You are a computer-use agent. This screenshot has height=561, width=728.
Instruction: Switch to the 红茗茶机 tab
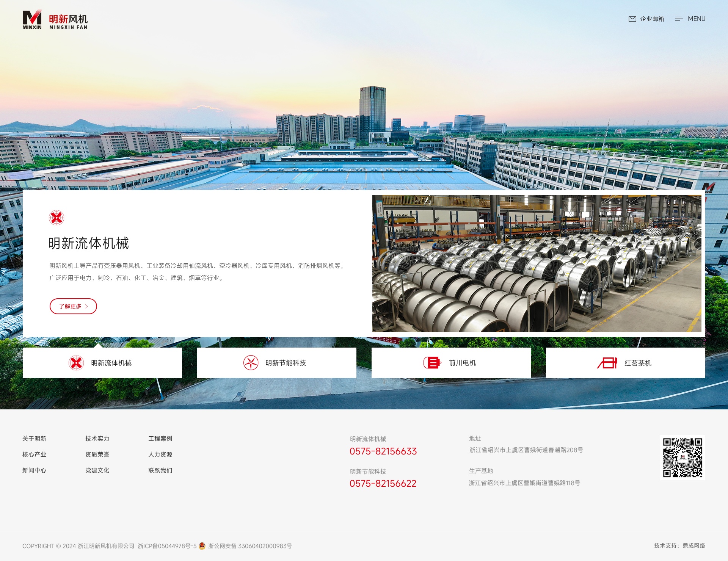tap(626, 363)
